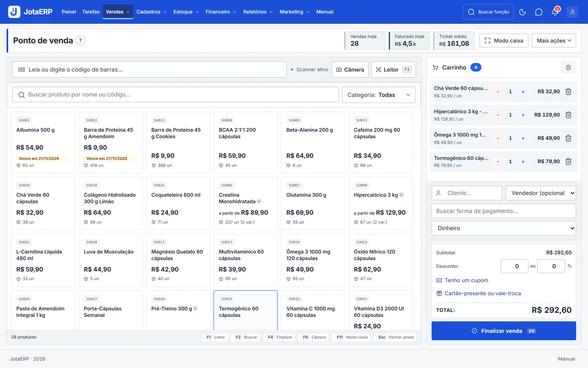Image resolution: width=588 pixels, height=368 pixels.
Task: Decrease Hipercalórico quantity with minus
Action: click(x=498, y=115)
